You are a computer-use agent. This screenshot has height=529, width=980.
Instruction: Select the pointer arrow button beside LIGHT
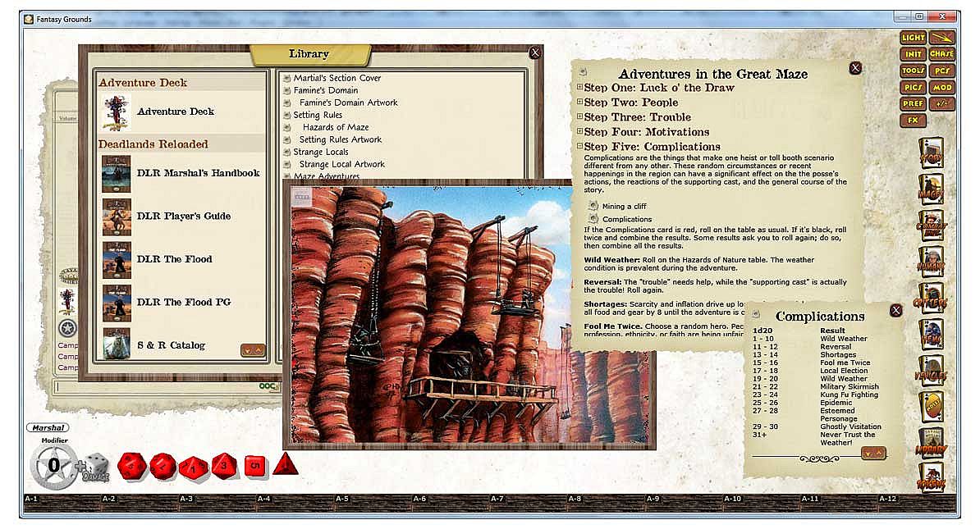point(942,38)
